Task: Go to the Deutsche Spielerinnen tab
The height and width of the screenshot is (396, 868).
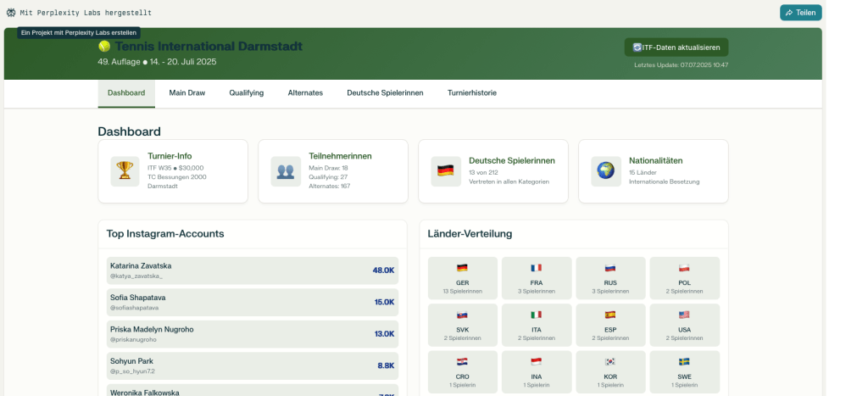Action: tap(385, 92)
